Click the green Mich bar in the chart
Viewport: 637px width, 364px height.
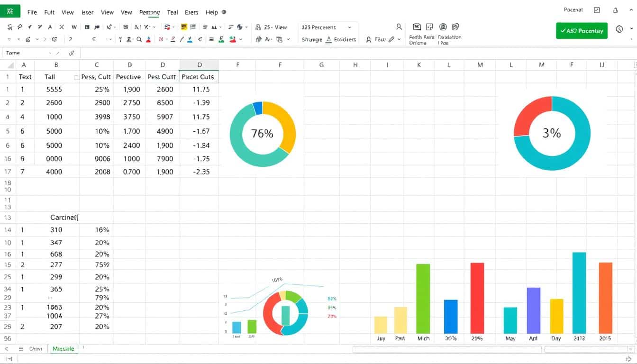(423, 299)
